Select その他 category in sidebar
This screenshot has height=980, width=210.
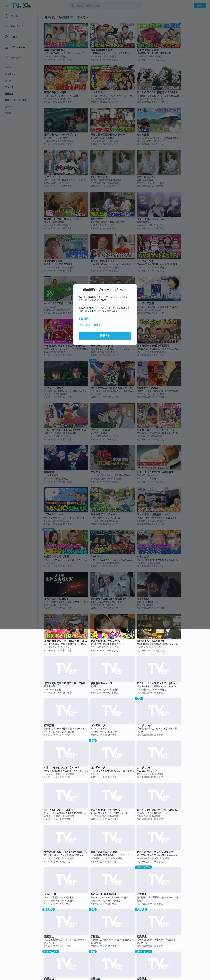click(8, 113)
